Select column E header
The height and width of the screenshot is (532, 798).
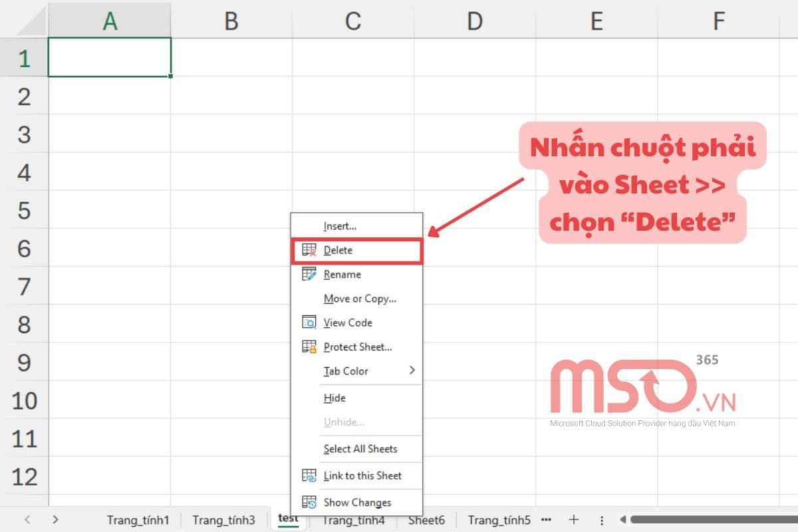click(597, 21)
